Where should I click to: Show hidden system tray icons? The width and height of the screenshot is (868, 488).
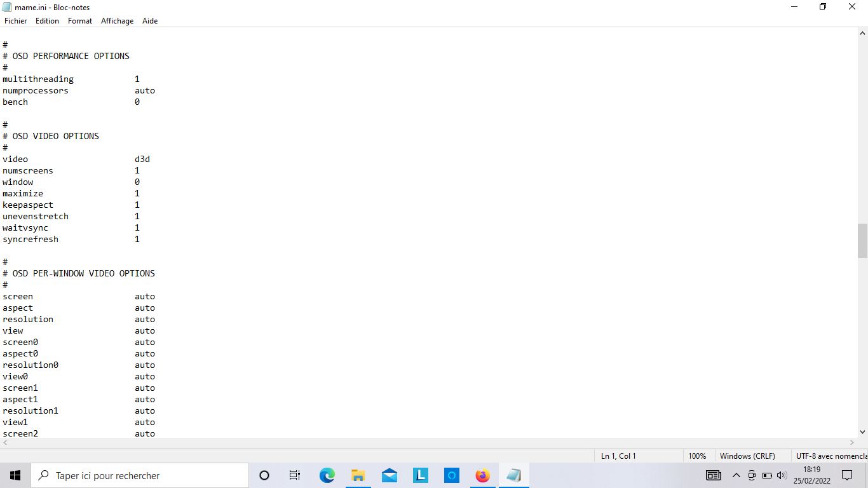point(736,475)
